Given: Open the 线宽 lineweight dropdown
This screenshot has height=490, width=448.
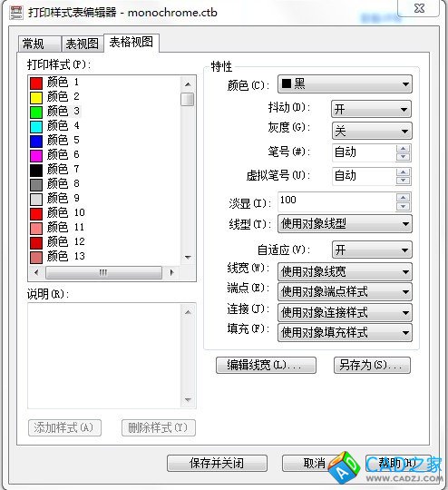Looking at the screenshot, I should (x=345, y=271).
